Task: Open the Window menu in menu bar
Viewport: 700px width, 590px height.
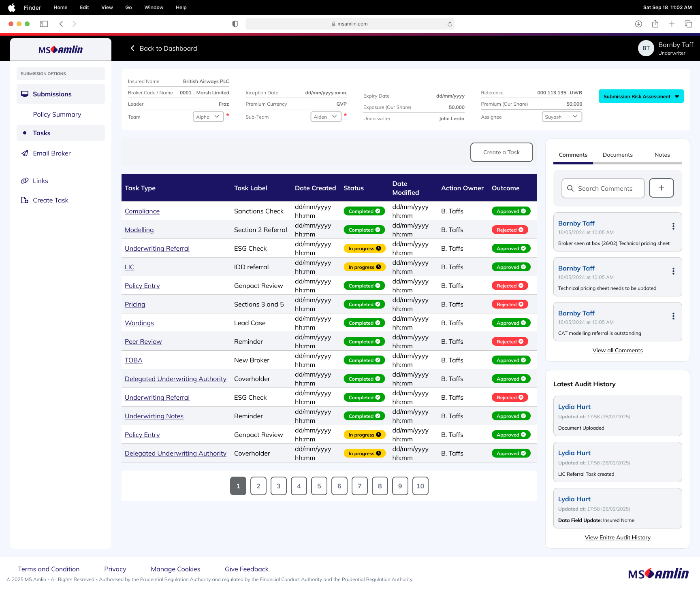Action: coord(154,7)
